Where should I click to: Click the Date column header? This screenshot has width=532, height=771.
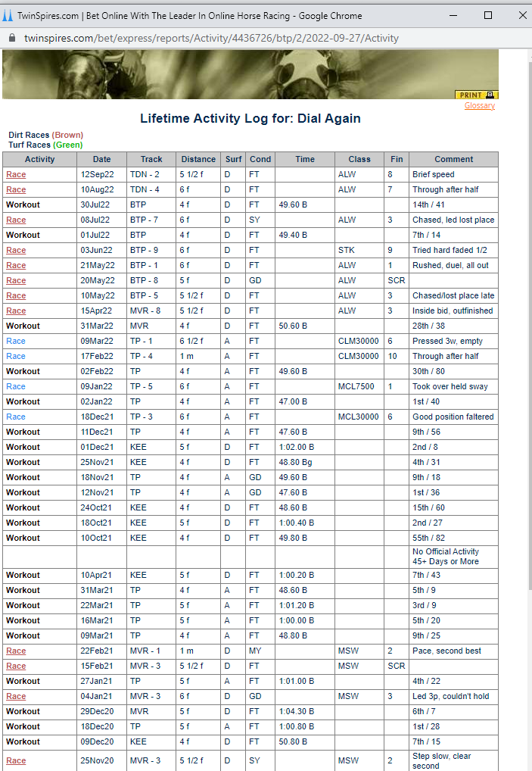pyautogui.click(x=101, y=159)
